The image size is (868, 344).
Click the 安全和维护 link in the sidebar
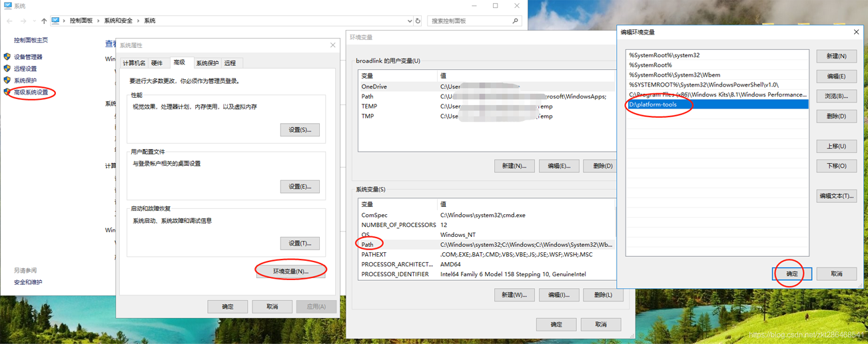(x=28, y=282)
